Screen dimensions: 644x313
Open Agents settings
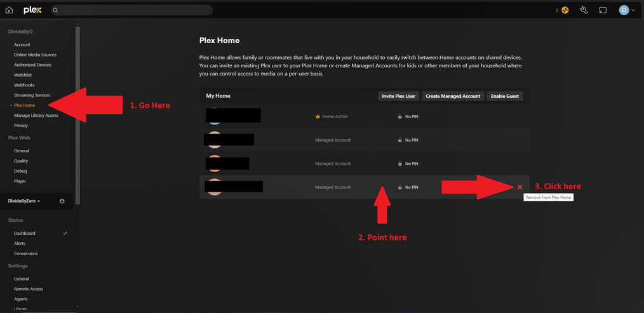[x=21, y=299]
